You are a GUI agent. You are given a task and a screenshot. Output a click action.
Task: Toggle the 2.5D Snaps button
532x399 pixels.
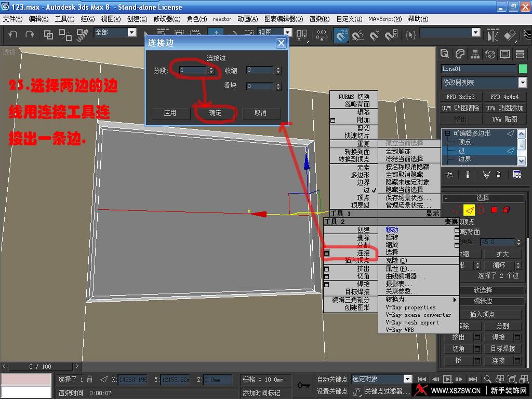(341, 35)
